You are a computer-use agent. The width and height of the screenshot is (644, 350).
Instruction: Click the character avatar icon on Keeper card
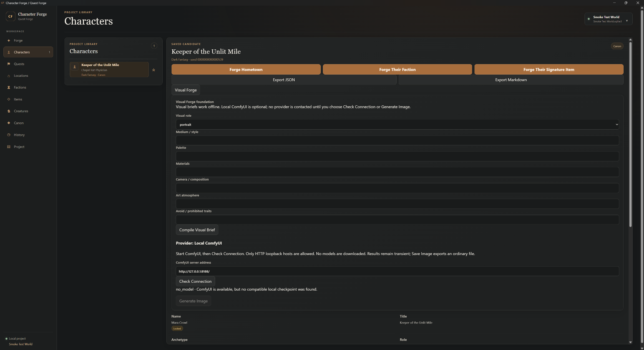(75, 67)
